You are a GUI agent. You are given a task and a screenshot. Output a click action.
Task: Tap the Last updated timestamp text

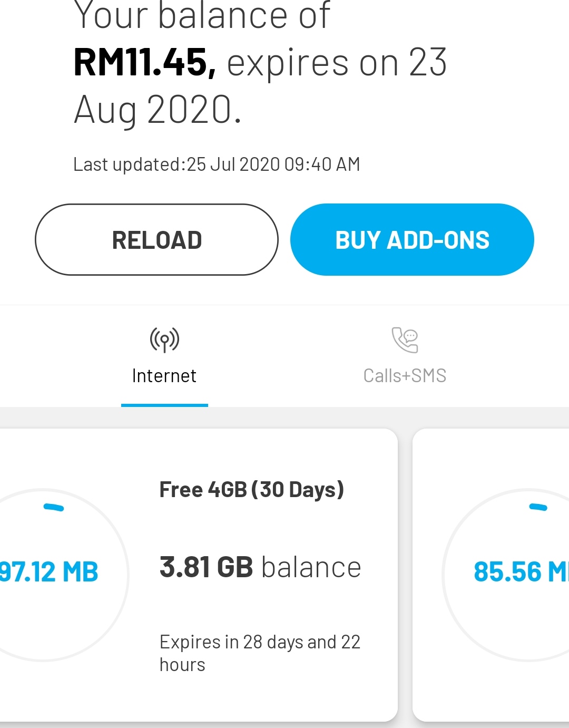pos(217,164)
